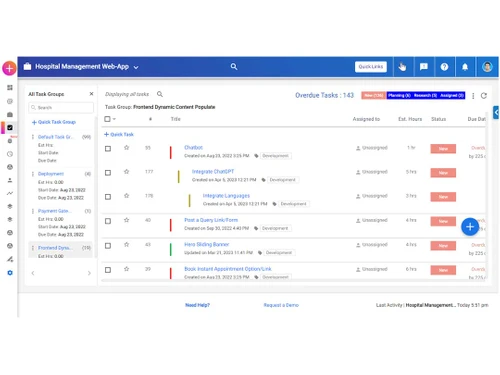
Task: Open the user profile avatar
Action: click(x=487, y=67)
